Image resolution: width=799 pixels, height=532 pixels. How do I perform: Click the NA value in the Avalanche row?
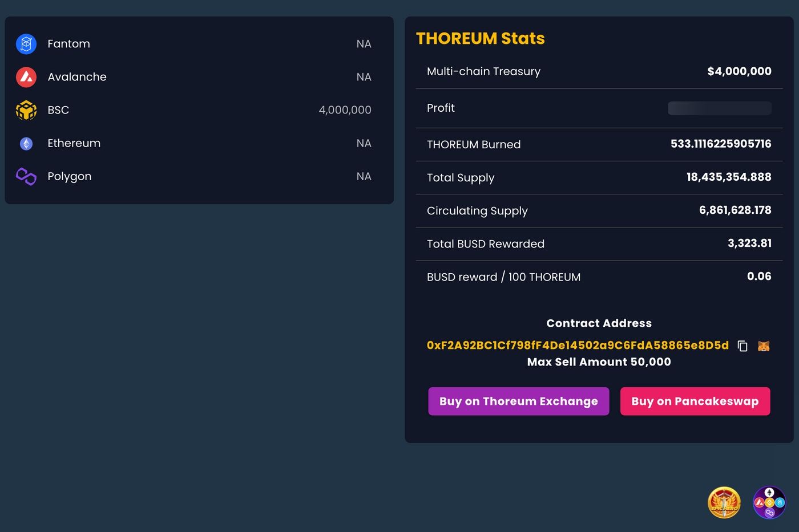pyautogui.click(x=364, y=77)
